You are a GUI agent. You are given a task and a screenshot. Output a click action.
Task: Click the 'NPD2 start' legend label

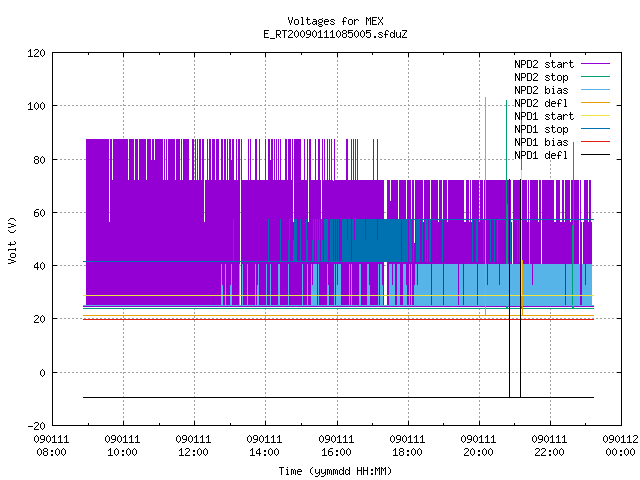click(544, 64)
